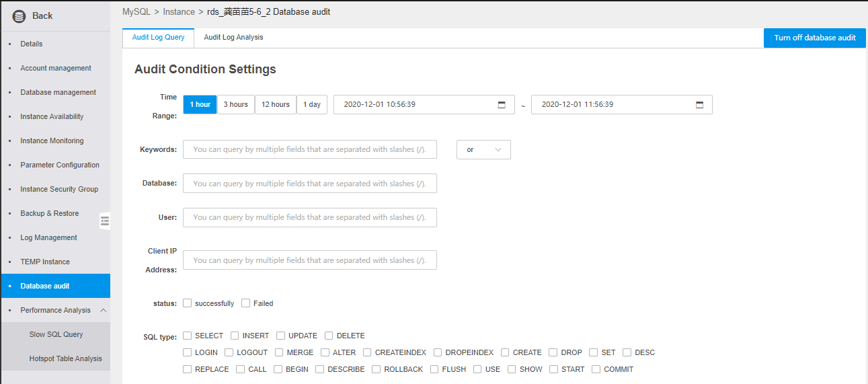Focus the Client IP Address field
Screen dimensions: 868x384
pyautogui.click(x=309, y=260)
